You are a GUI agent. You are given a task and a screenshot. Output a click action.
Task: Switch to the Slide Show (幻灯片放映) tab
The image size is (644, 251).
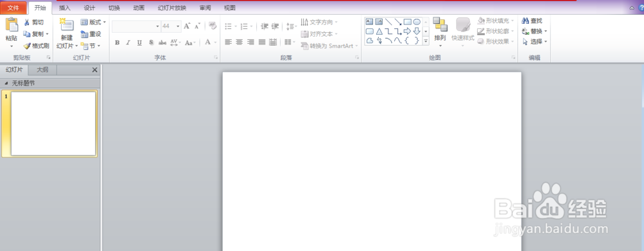(172, 8)
